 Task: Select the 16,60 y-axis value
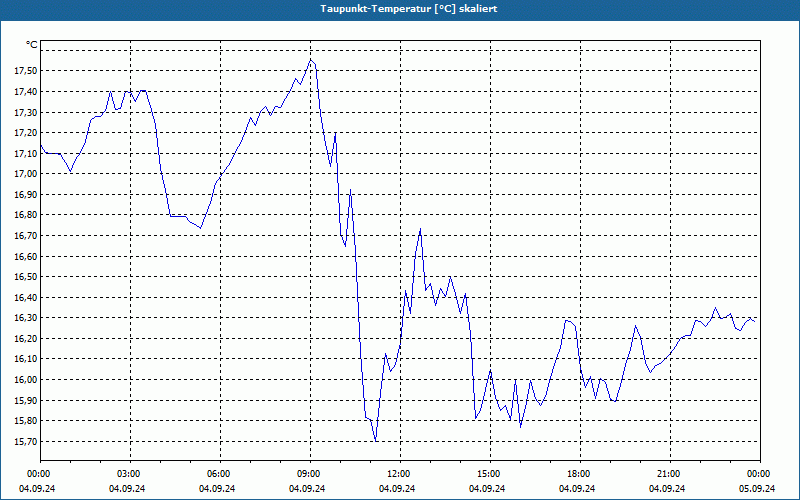[x=24, y=257]
